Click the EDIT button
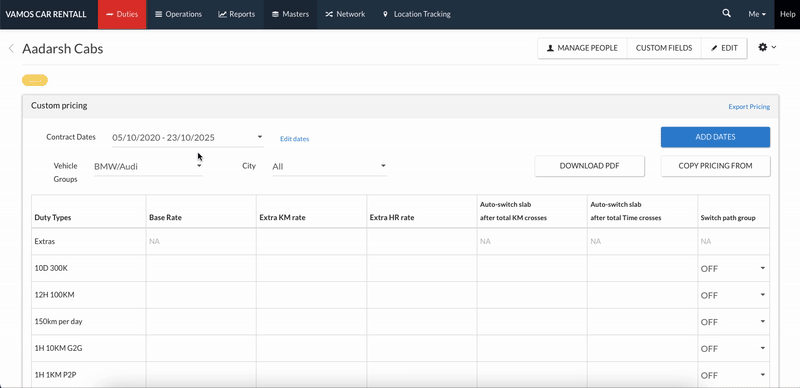The width and height of the screenshot is (800, 388). 724,48
